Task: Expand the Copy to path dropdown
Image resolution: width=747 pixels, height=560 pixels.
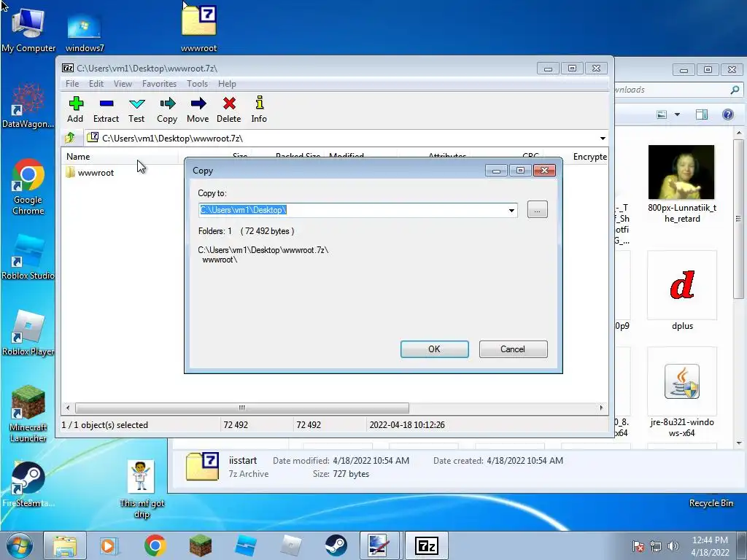Action: point(511,210)
